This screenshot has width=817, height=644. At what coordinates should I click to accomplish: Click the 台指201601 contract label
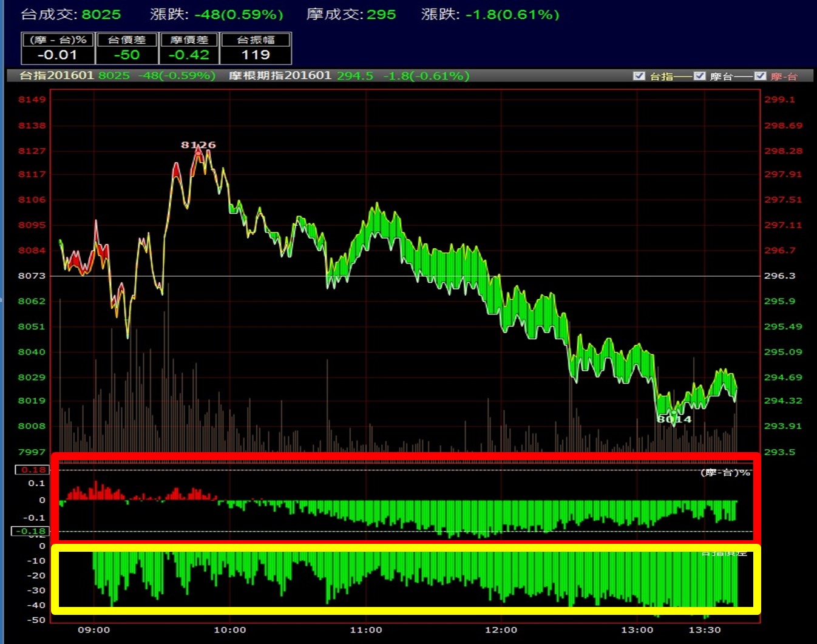[x=56, y=76]
